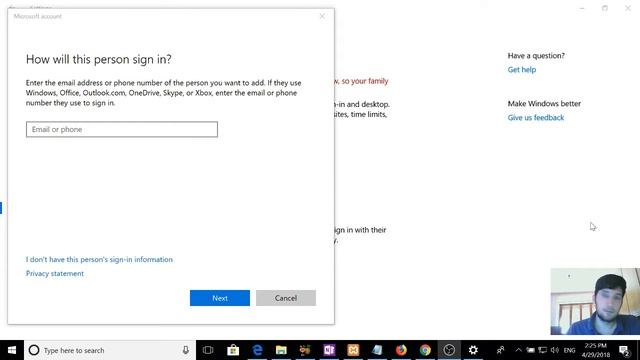Show hidden system tray icons
640x360 pixels.
click(518, 350)
